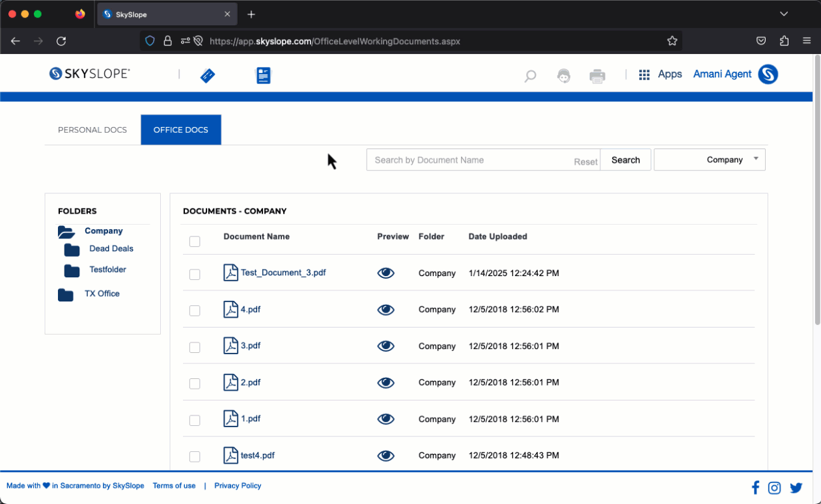Open the Terms of use link

click(174, 486)
